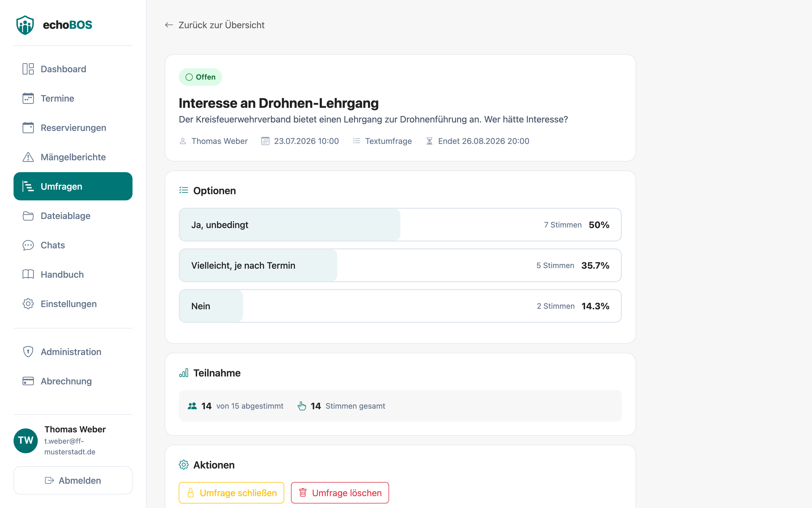Select 'Vielleicht, je nach Termin' option bar

click(x=400, y=265)
